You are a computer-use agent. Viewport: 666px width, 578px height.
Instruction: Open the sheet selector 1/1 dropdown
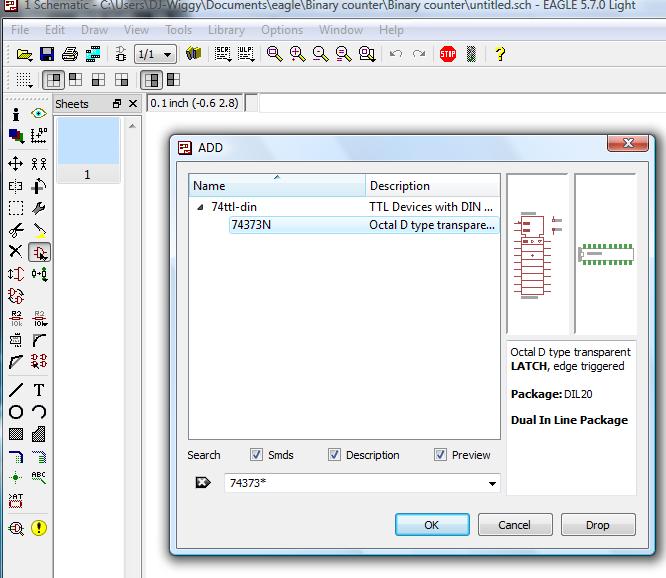pos(155,54)
